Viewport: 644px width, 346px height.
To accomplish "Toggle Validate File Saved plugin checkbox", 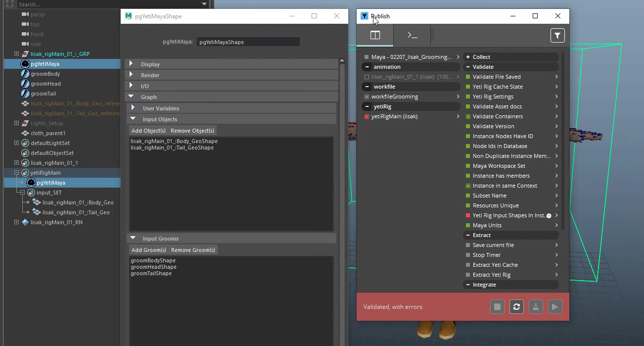I will (468, 77).
